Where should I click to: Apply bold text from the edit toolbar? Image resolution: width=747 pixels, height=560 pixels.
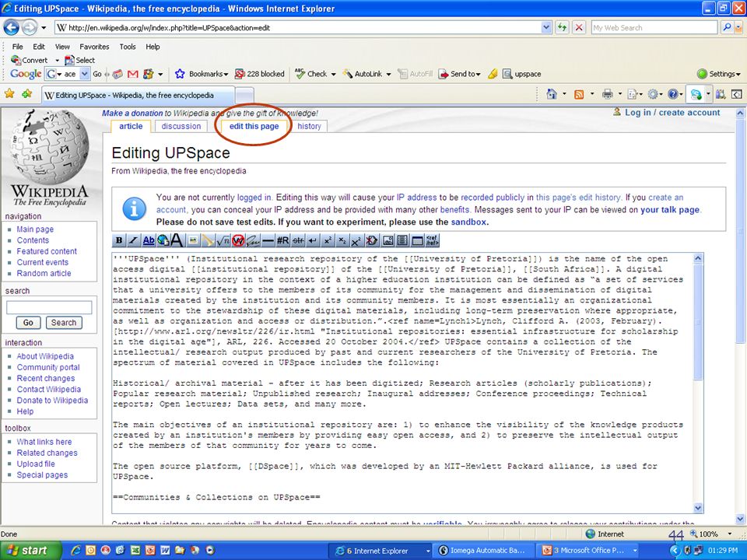pos(119,240)
